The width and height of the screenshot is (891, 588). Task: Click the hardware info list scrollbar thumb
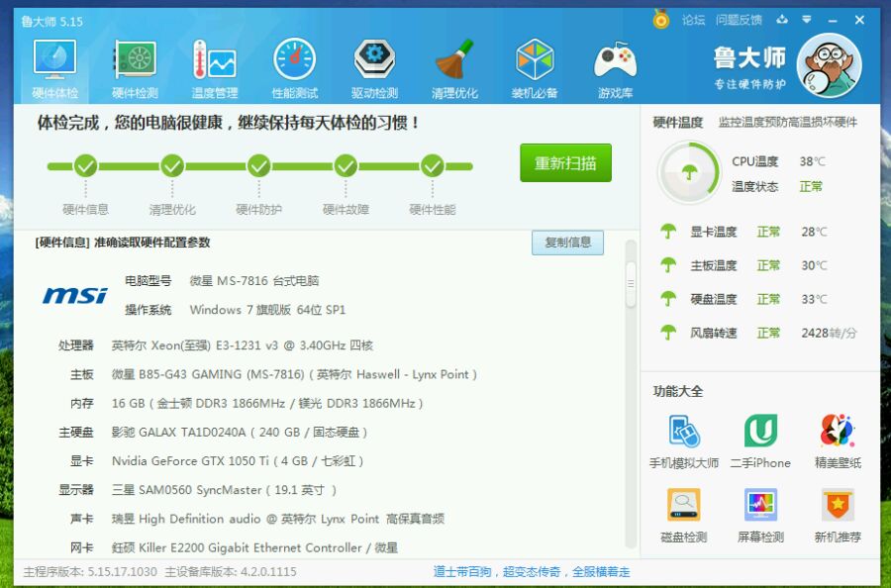(631, 283)
